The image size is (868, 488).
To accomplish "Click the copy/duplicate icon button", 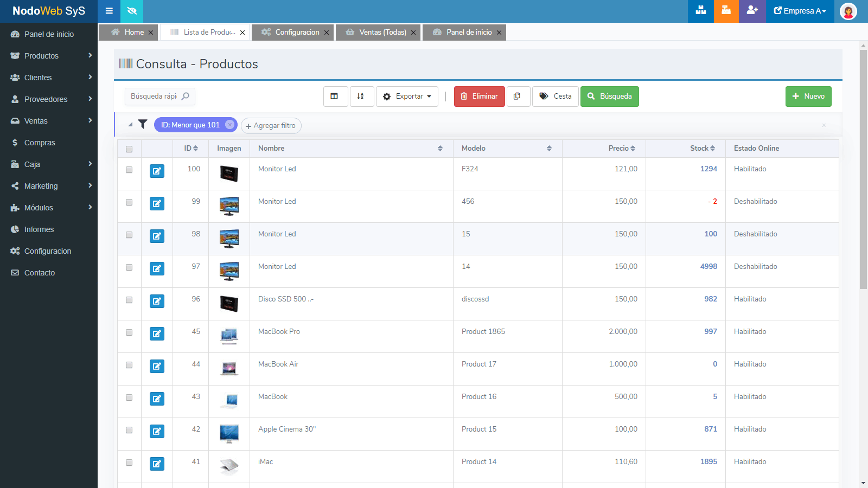I will [518, 97].
